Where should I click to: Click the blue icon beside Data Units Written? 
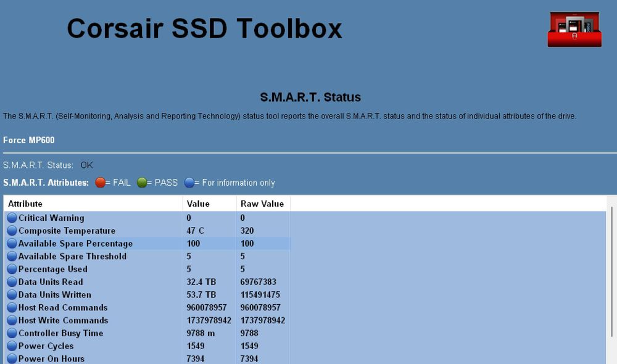(x=12, y=295)
